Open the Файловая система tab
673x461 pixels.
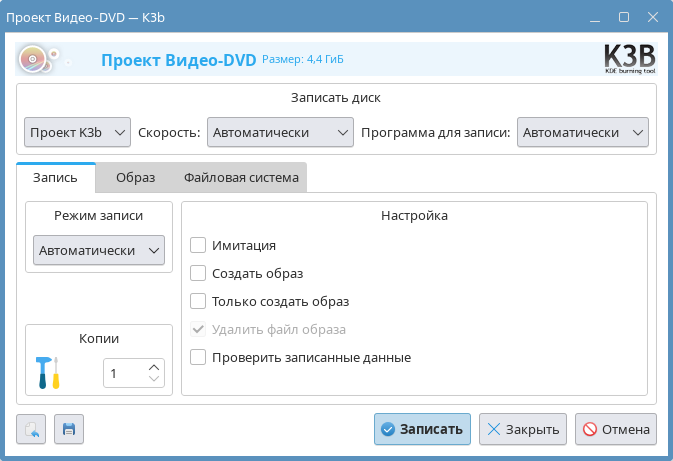coord(241,178)
